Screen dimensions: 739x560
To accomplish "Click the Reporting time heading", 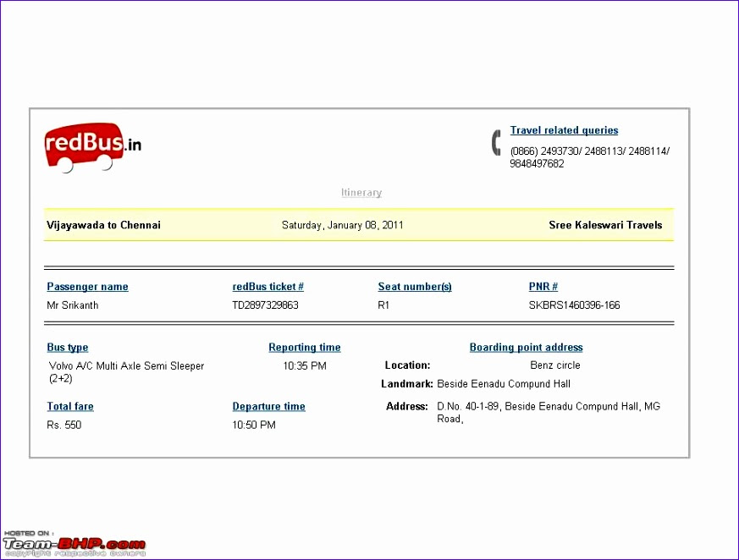I will pos(305,348).
